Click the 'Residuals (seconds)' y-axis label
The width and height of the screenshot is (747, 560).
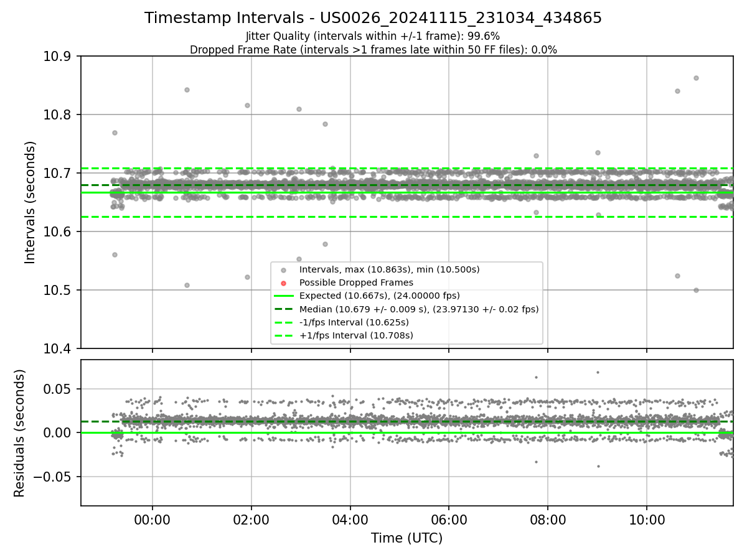(19, 433)
